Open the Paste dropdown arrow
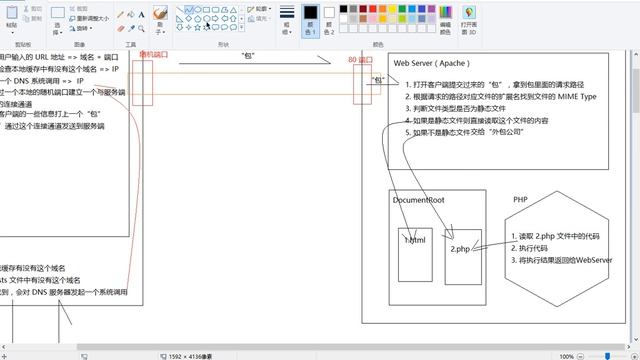This screenshot has width=640, height=360. 12,33
